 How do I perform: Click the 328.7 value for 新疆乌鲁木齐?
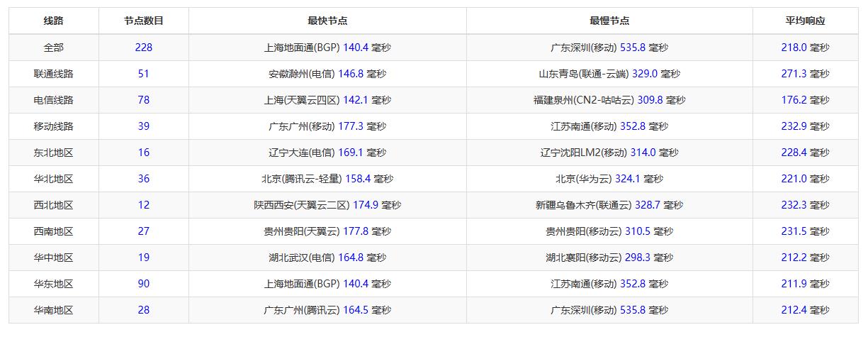(647, 205)
